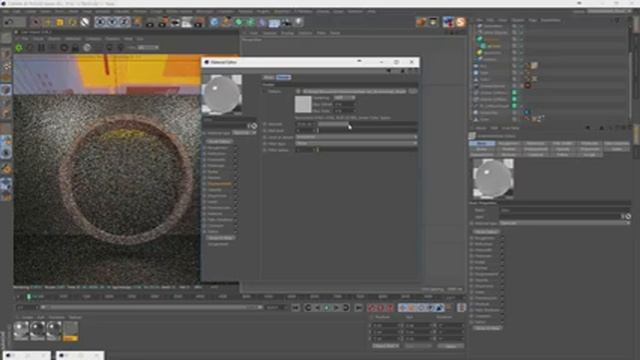Click the Material Editor preview sphere
Viewport: 640px width, 360px height.
[222, 94]
